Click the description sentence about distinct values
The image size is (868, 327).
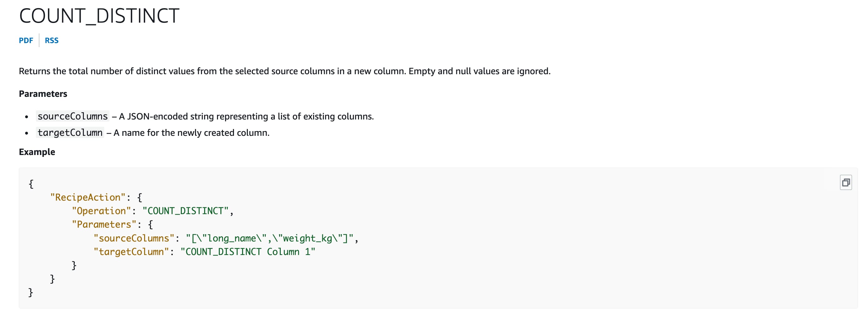285,71
